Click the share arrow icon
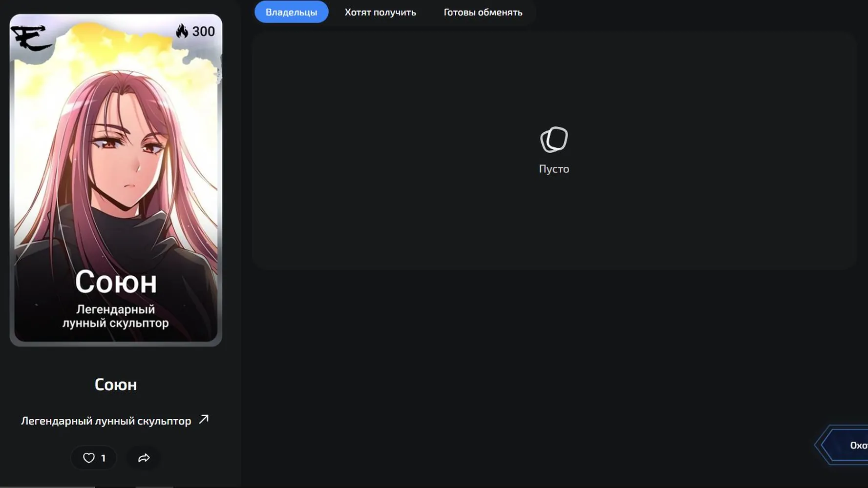This screenshot has height=488, width=868. [144, 458]
